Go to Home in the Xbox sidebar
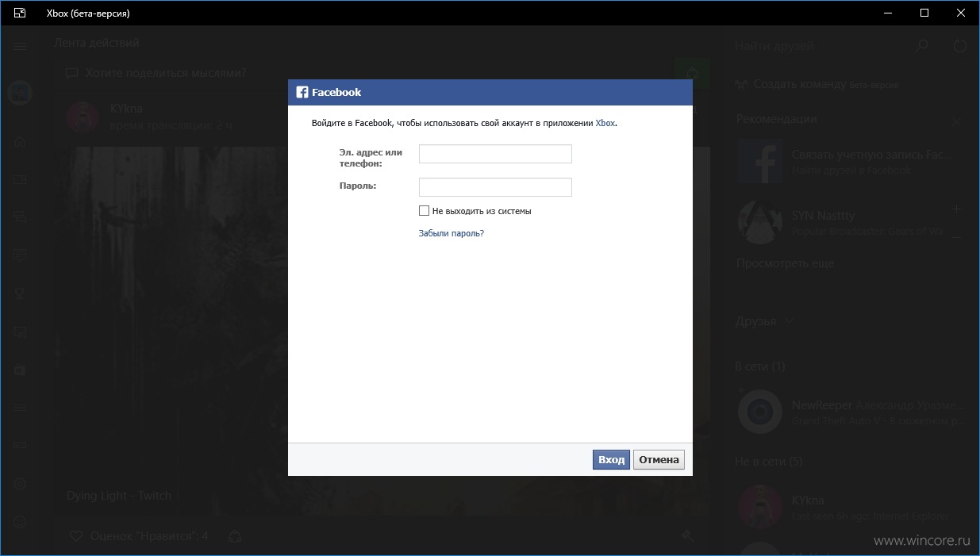The width and height of the screenshot is (980, 556). tap(20, 142)
